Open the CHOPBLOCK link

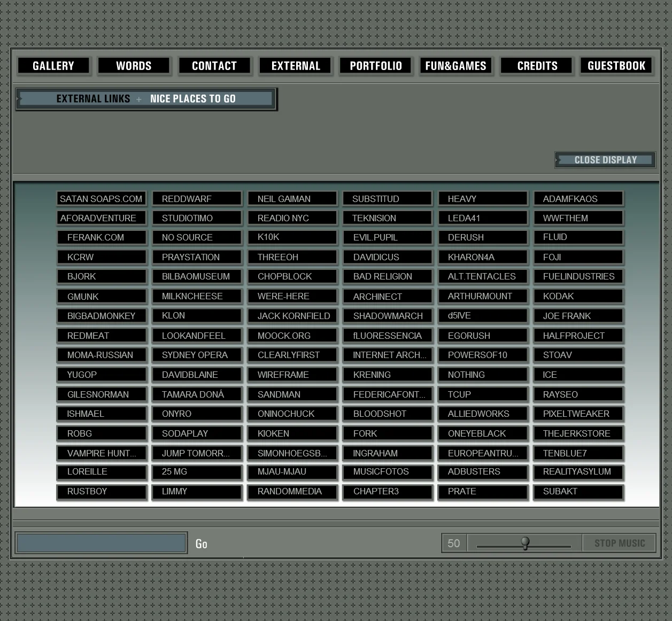coord(292,276)
